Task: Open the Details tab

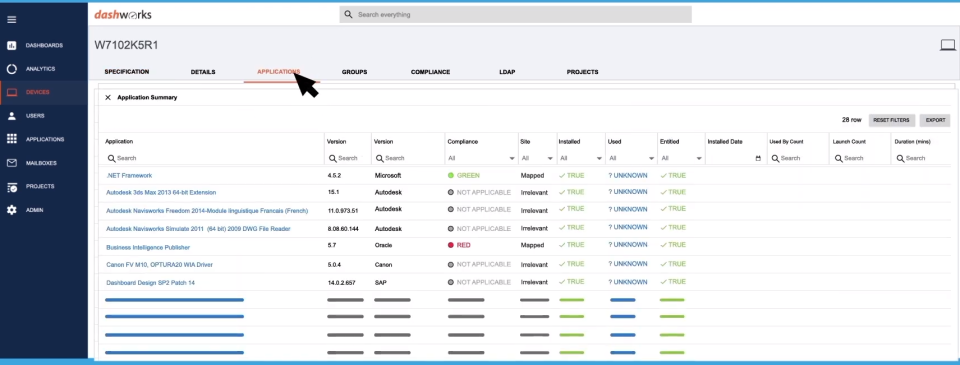Action: point(203,72)
